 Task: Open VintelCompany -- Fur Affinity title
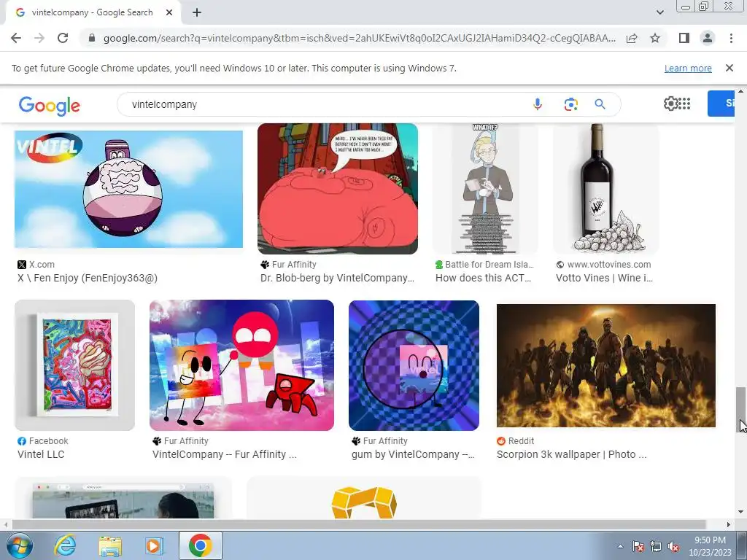pyautogui.click(x=225, y=454)
